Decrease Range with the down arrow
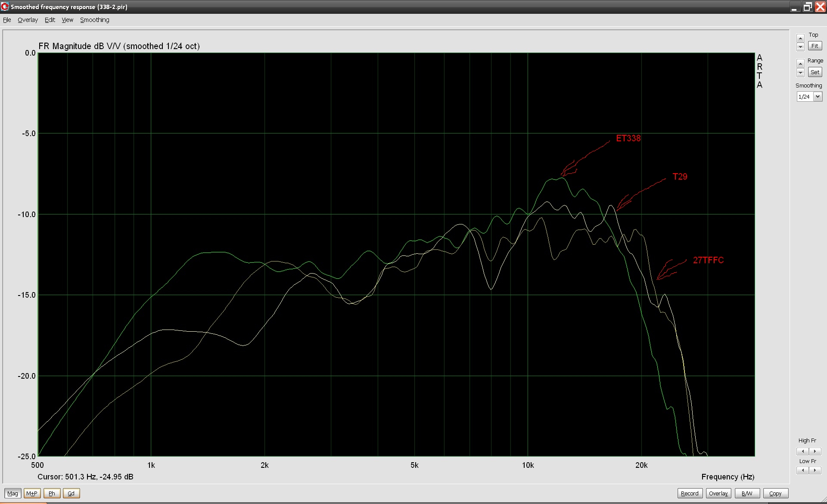The height and width of the screenshot is (504, 827). click(x=800, y=72)
